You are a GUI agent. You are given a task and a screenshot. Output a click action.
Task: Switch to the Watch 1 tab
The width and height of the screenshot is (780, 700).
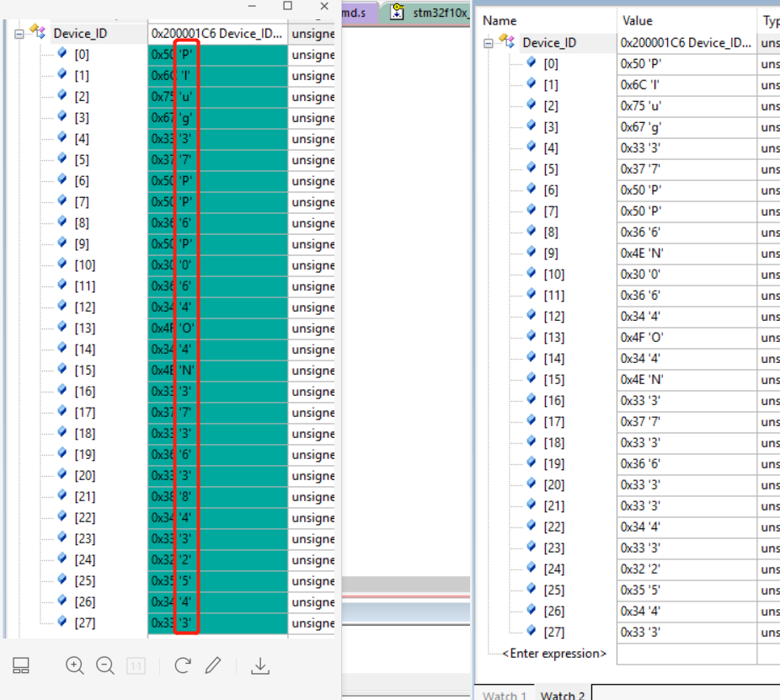click(505, 695)
